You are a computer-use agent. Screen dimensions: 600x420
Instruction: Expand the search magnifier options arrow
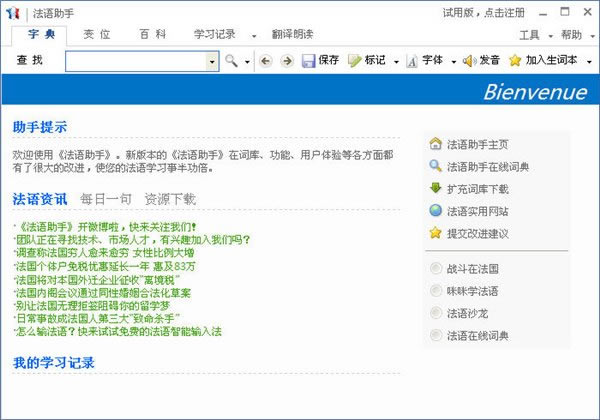pyautogui.click(x=247, y=62)
